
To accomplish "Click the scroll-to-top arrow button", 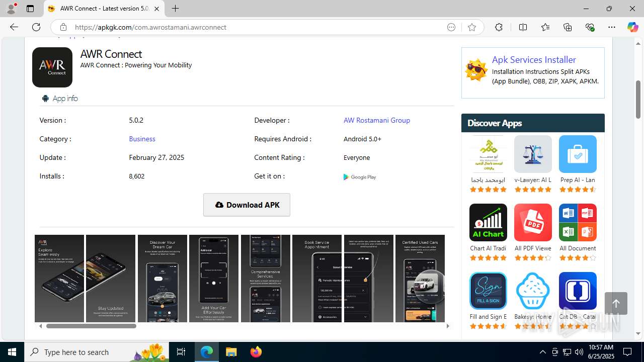I will [616, 304].
